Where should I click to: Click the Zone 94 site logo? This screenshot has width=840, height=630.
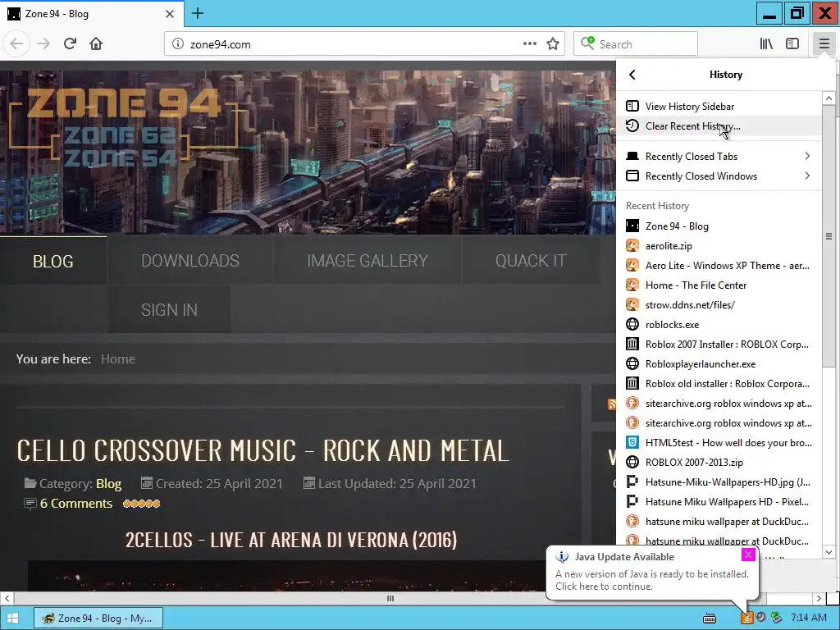[x=123, y=127]
